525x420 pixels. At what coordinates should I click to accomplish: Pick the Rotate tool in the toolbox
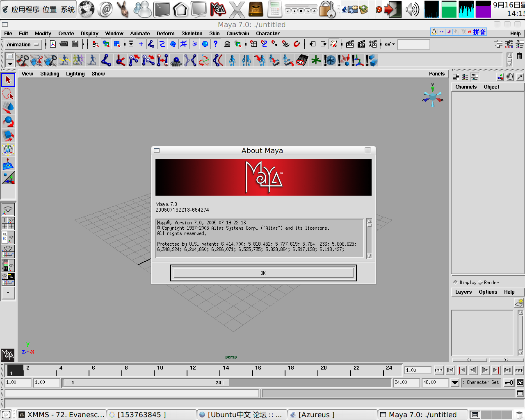8,122
